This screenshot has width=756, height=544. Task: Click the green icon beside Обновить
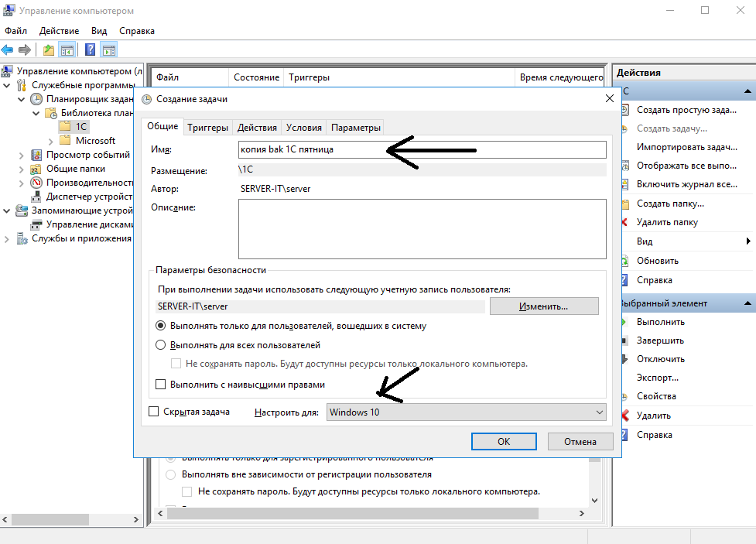click(x=625, y=261)
